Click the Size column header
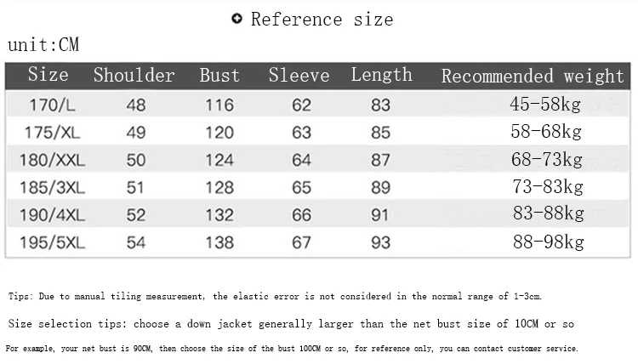The image size is (638, 364). point(48,75)
